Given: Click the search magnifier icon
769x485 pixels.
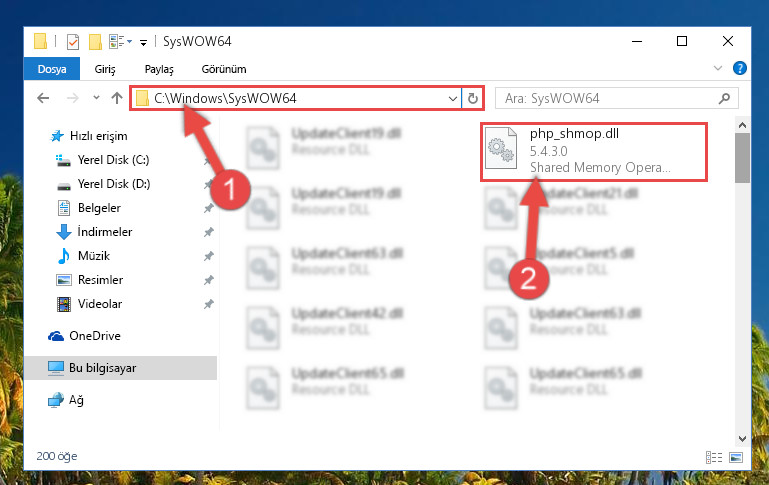Looking at the screenshot, I should pos(724,99).
